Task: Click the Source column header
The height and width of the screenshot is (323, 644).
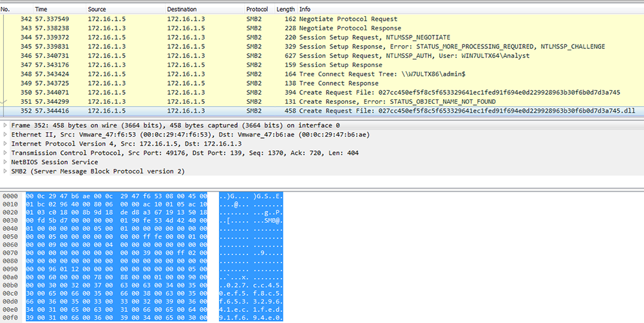Action: tap(126, 9)
